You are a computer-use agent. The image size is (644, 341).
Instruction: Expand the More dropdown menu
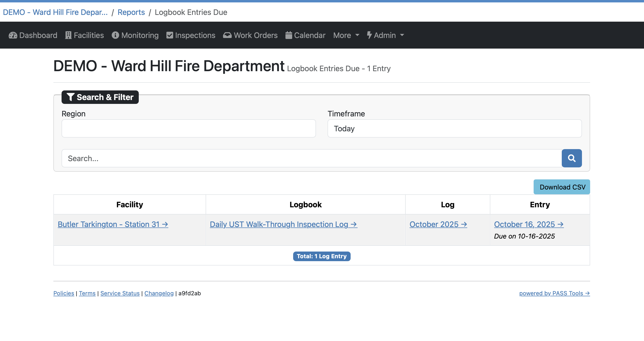pos(346,35)
